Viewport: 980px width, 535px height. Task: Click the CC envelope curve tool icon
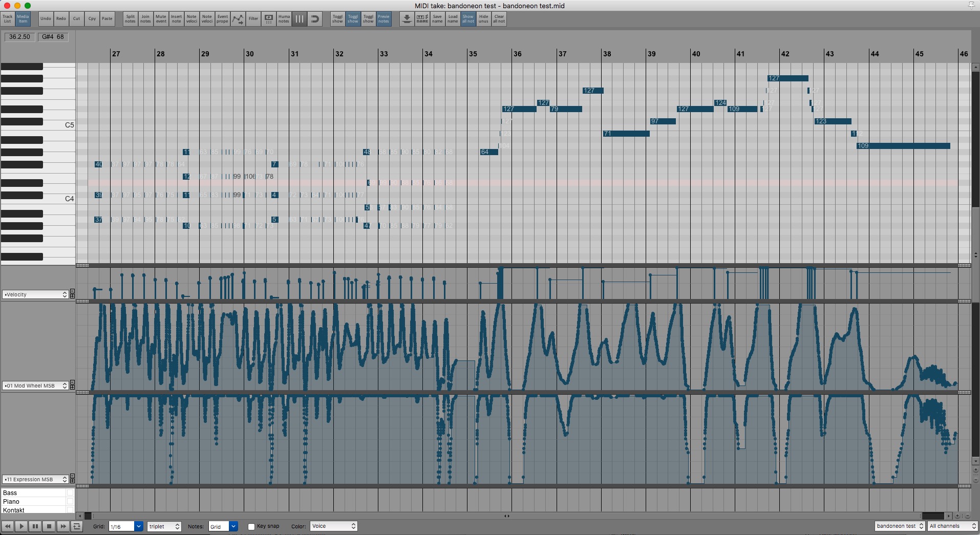pyautogui.click(x=238, y=19)
